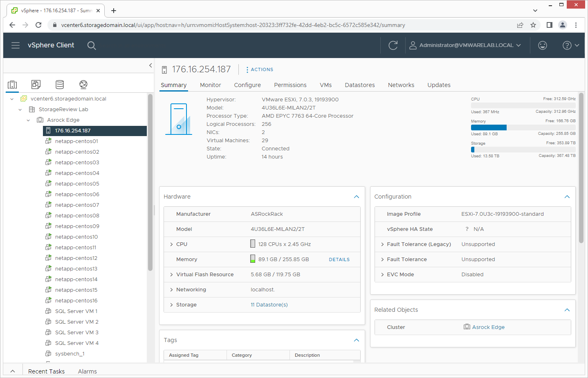Viewport: 588px width, 378px height.
Task: Collapse the Configuration card
Action: tap(567, 197)
